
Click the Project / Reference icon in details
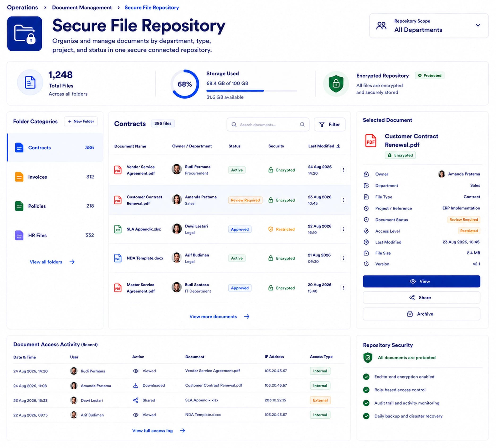pyautogui.click(x=366, y=208)
